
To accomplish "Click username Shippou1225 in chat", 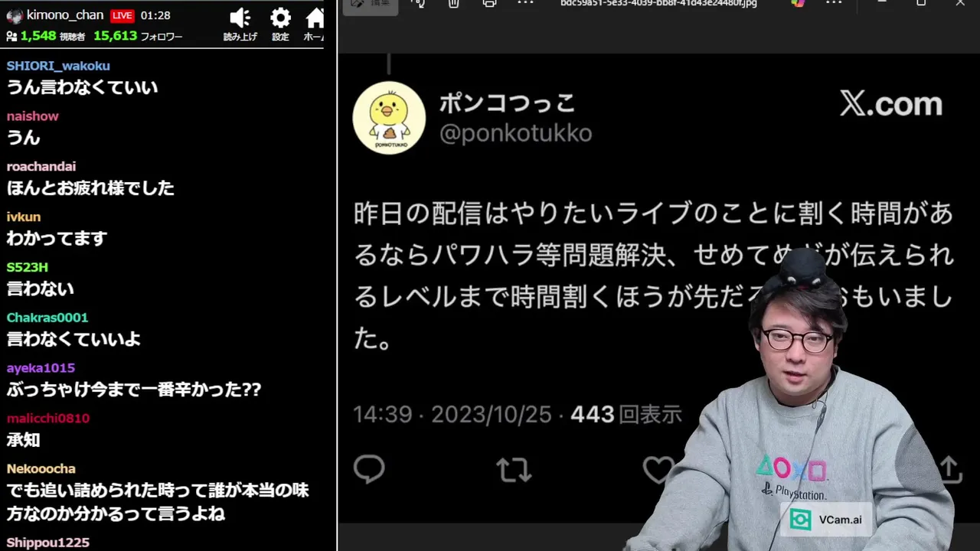I will 48,543.
